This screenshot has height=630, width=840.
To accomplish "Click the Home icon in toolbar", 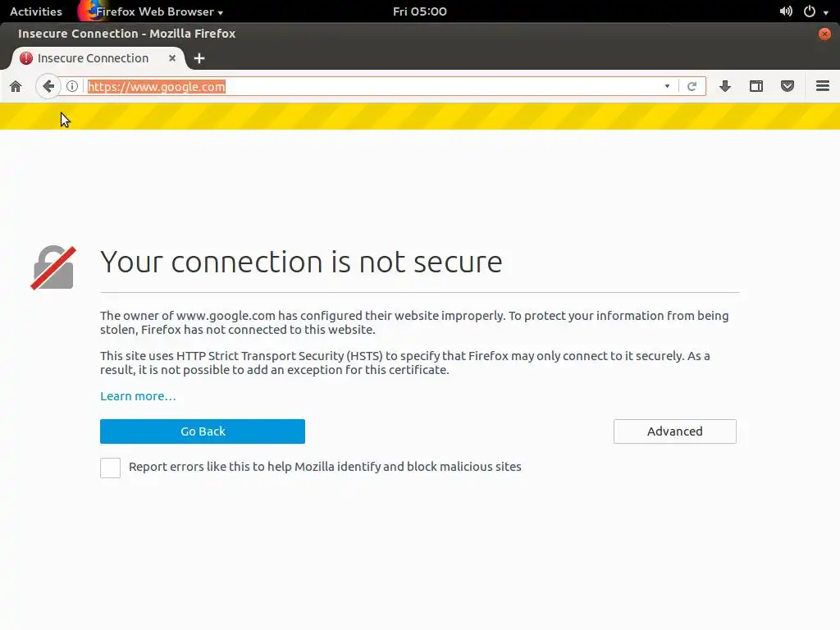I will coord(16,86).
